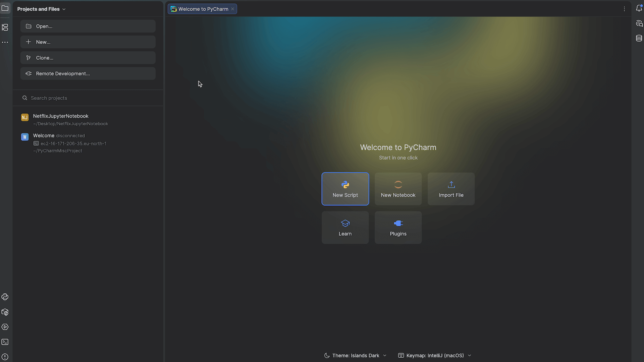
Task: Open the Structure tool window icon
Action: (x=5, y=27)
